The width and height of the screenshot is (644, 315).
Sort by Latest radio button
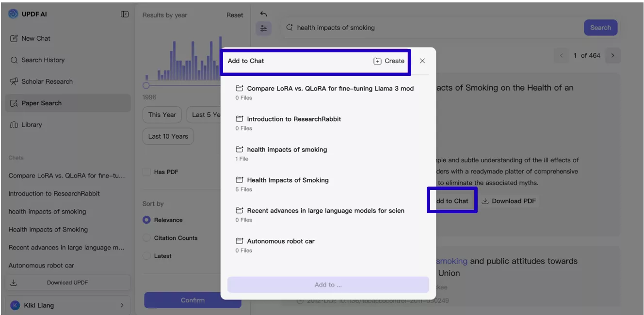[x=146, y=256]
